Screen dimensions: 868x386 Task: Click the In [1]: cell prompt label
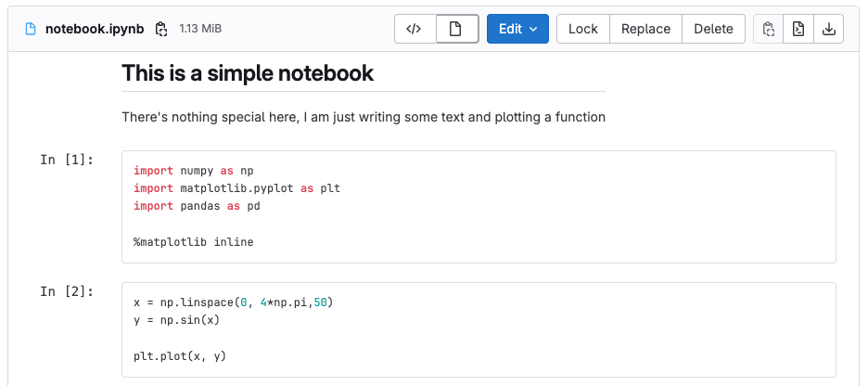(x=67, y=160)
